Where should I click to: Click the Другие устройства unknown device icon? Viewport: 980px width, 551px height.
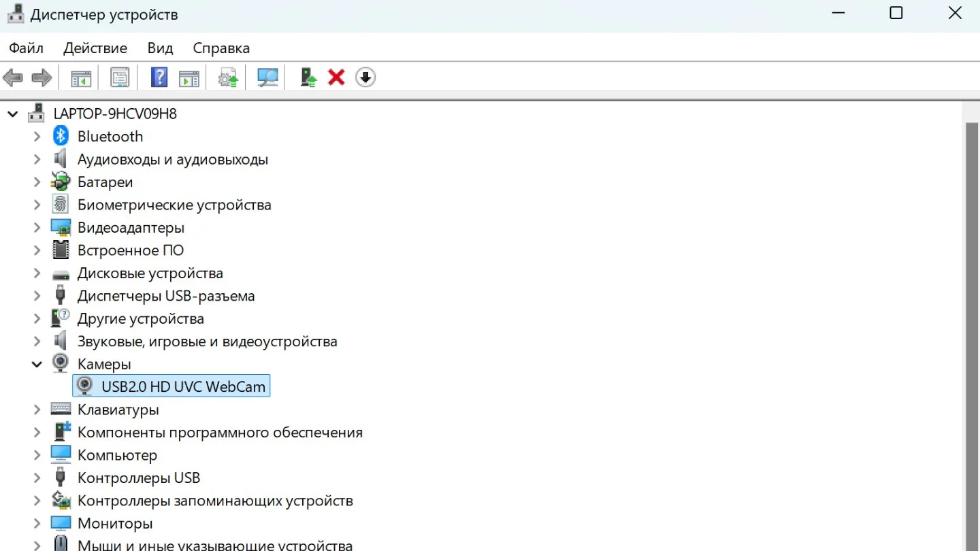tap(61, 318)
